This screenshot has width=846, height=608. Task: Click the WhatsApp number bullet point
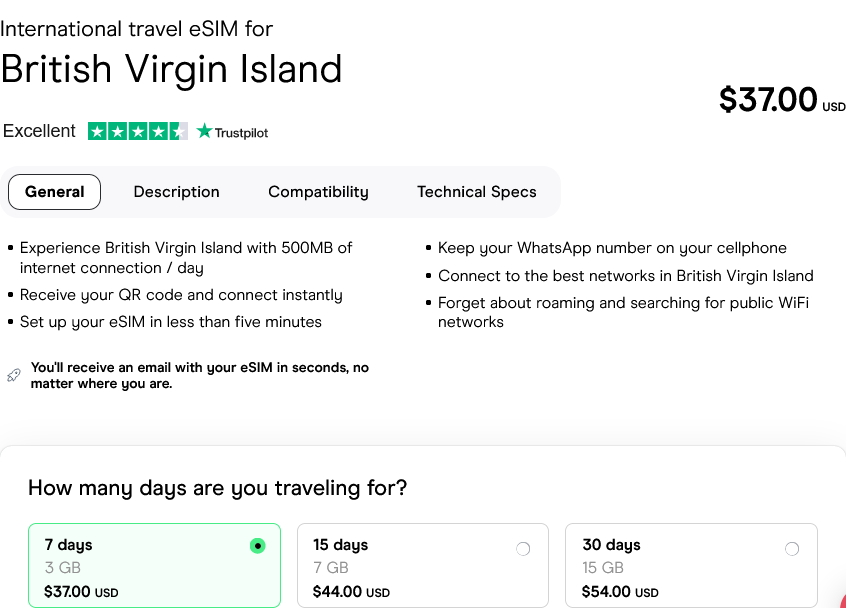click(612, 248)
